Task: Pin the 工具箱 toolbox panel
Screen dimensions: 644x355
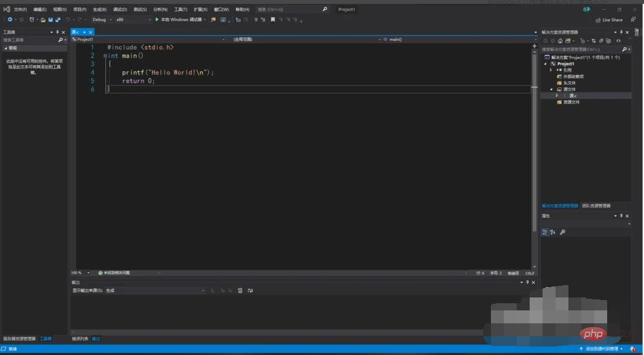Action: pos(57,32)
